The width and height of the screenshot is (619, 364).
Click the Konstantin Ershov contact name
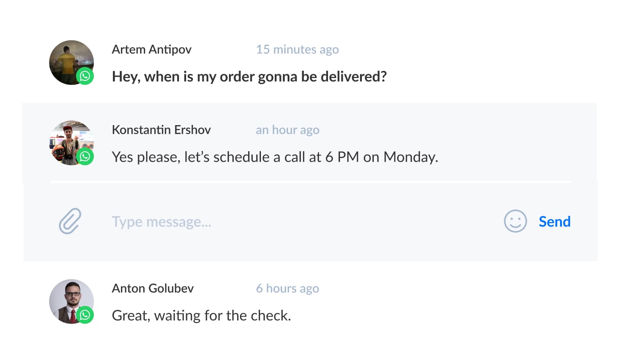[x=161, y=130]
